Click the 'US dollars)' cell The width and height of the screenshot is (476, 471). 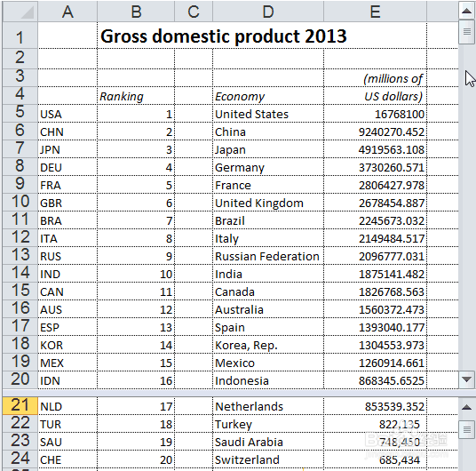[x=376, y=96]
